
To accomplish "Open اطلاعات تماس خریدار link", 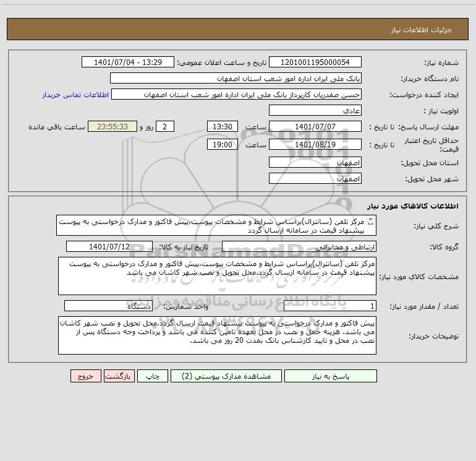I will pos(75,95).
